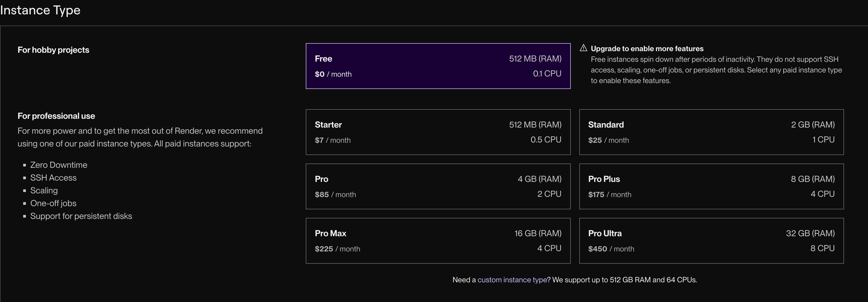868x302 pixels.
Task: Select the Free instance type
Action: tap(438, 66)
